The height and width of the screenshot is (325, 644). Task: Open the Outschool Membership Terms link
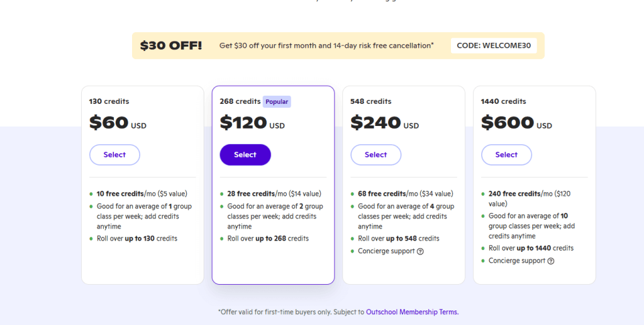pos(413,312)
